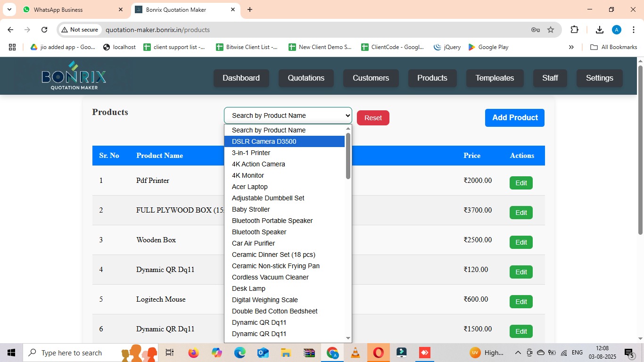Open AnyDesk red icon in taskbar
This screenshot has width=644, height=362.
[x=424, y=353]
